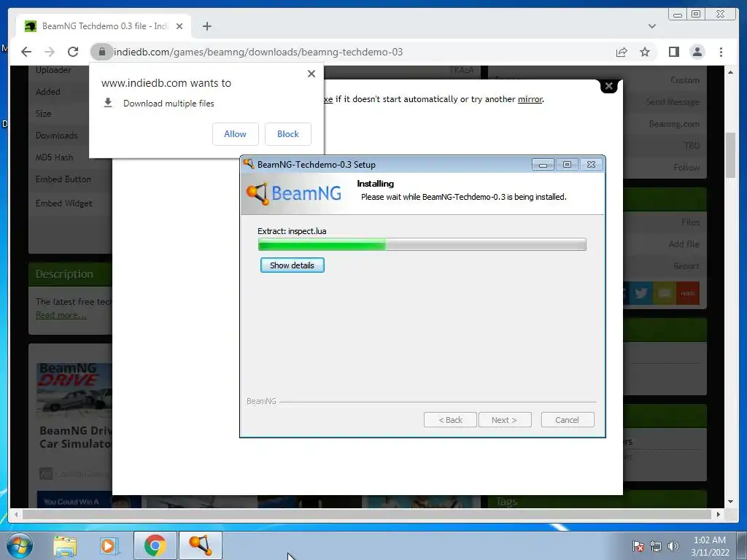Image resolution: width=747 pixels, height=560 pixels.
Task: Allow downloading multiple files
Action: pos(236,134)
